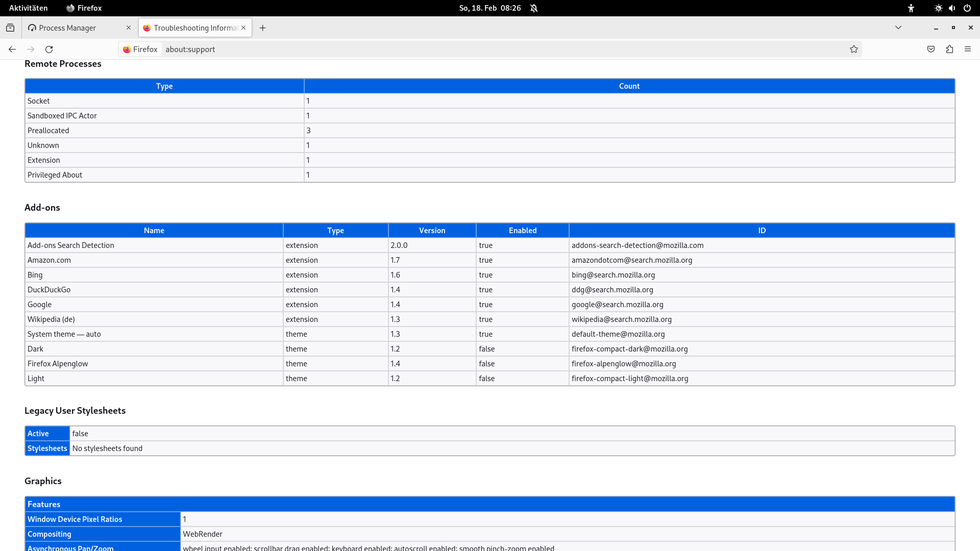Open the accessibility menu in top bar

coord(911,8)
